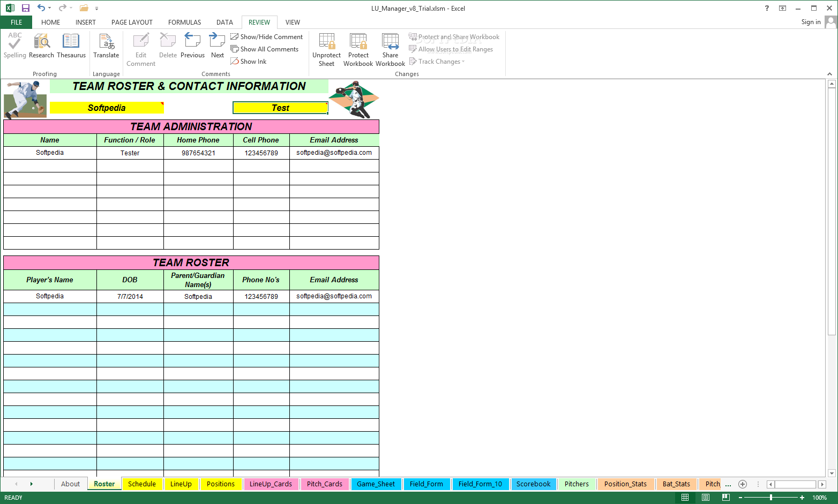This screenshot has height=504, width=838.
Task: Add a new sheet with plus icon
Action: pos(743,484)
